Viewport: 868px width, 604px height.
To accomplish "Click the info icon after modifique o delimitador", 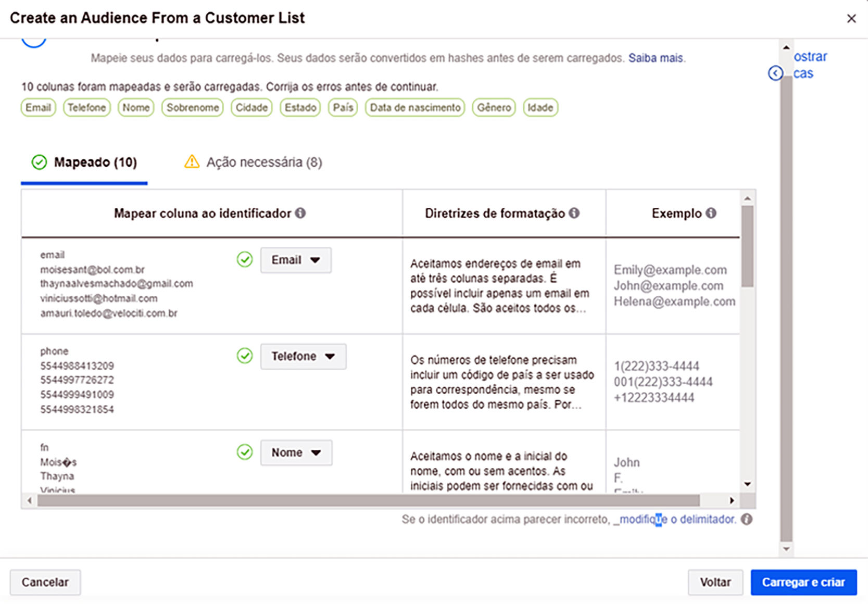I will click(x=747, y=519).
